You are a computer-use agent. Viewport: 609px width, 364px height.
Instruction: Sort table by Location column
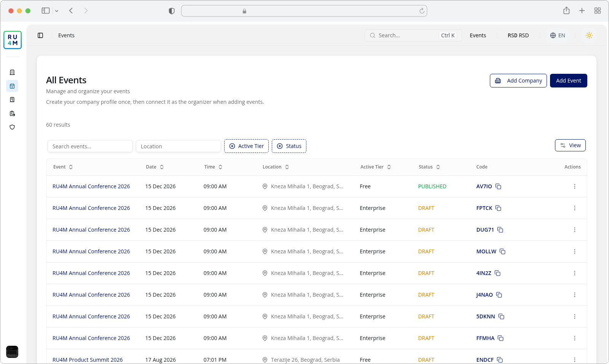pyautogui.click(x=276, y=167)
